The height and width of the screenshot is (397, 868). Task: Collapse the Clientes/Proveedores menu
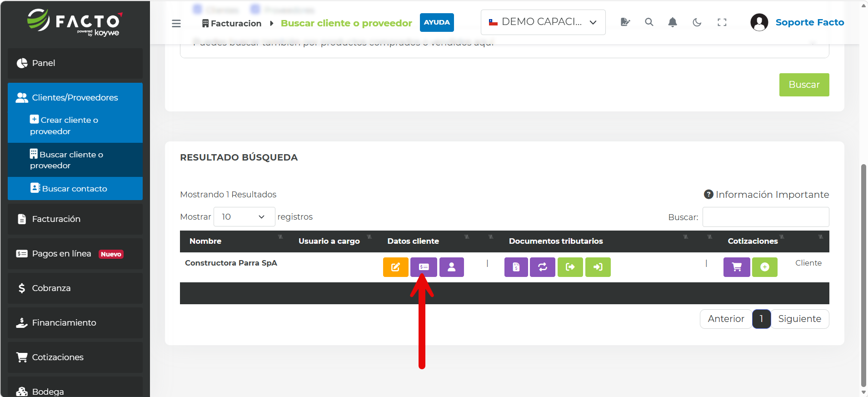75,97
